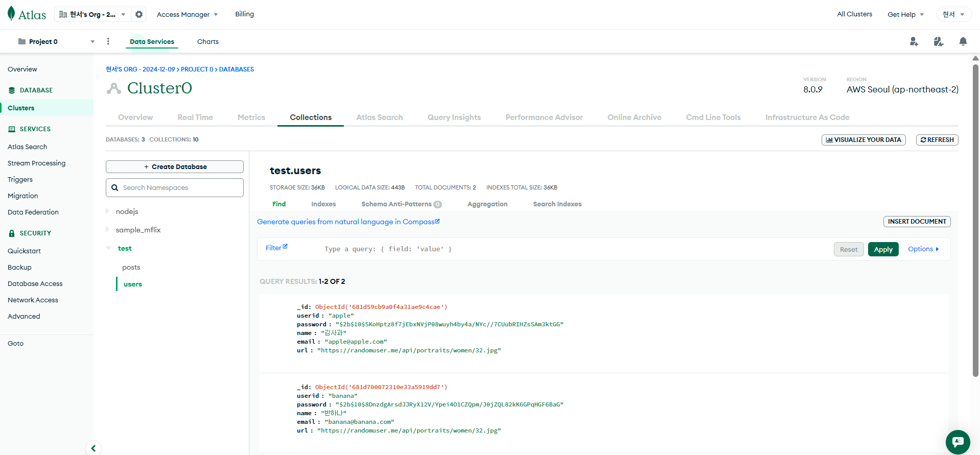
Task: Open Infrastructure As Code tab
Action: (807, 117)
